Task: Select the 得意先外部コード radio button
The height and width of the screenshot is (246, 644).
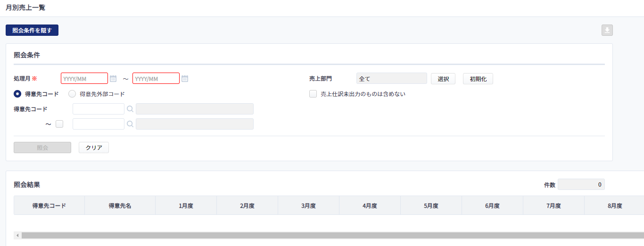Action: pos(72,94)
